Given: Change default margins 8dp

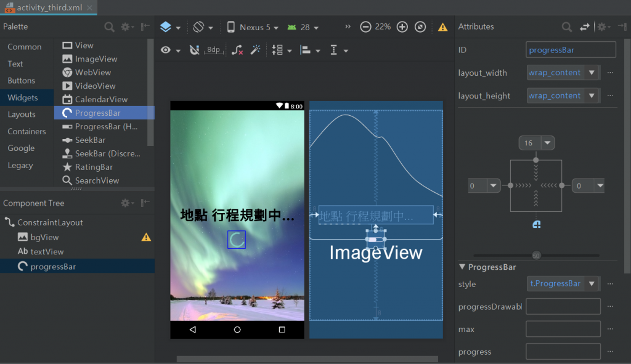Looking at the screenshot, I should click(213, 50).
